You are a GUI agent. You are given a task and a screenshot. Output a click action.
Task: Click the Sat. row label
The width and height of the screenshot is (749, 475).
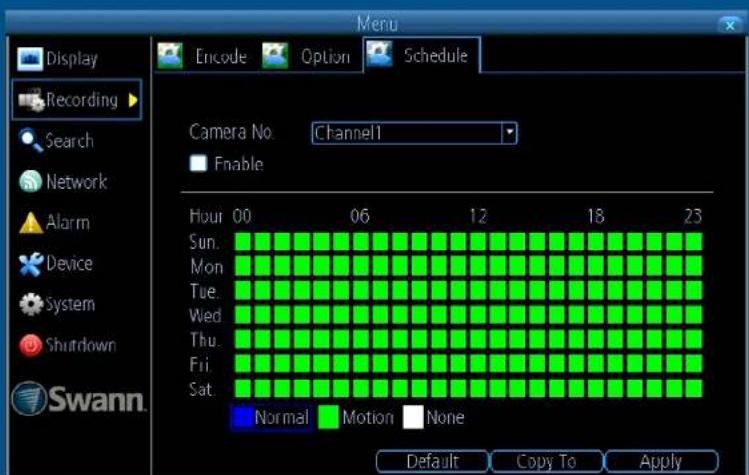(201, 389)
